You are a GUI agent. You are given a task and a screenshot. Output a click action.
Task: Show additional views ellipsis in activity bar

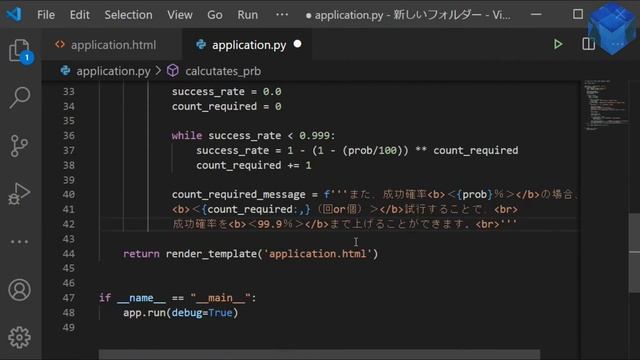[19, 242]
